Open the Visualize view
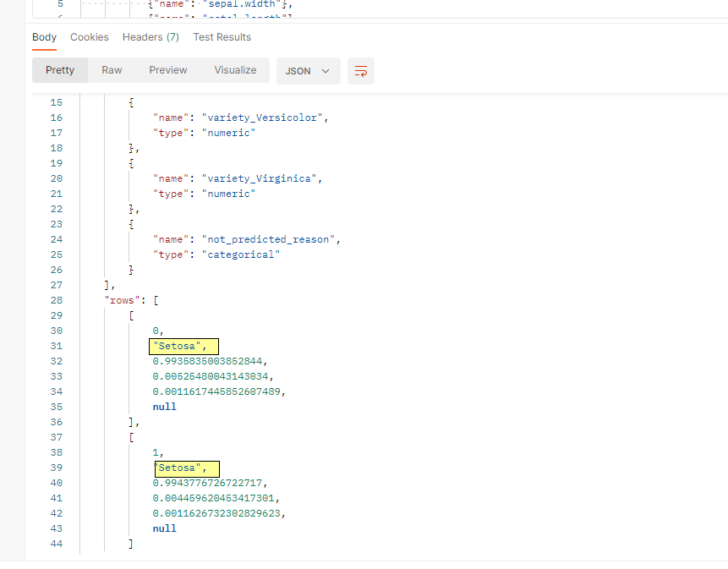Viewport: 728px width, 569px height. click(x=235, y=70)
